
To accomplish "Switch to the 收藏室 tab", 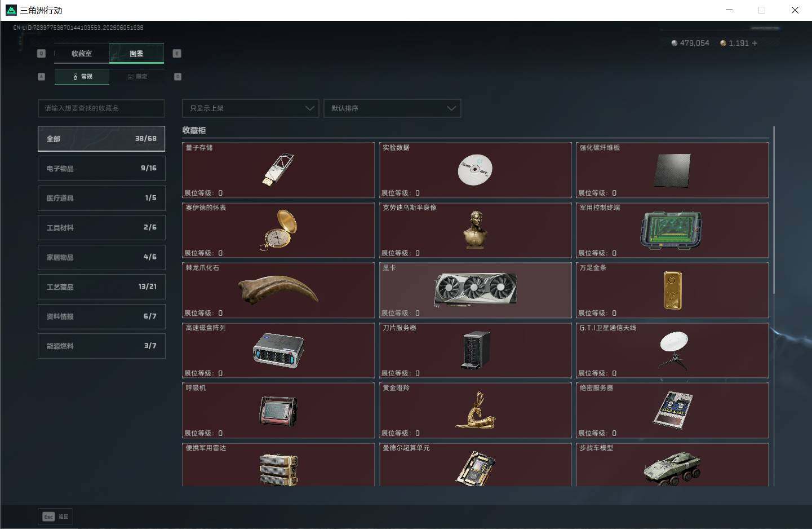I will [x=81, y=54].
